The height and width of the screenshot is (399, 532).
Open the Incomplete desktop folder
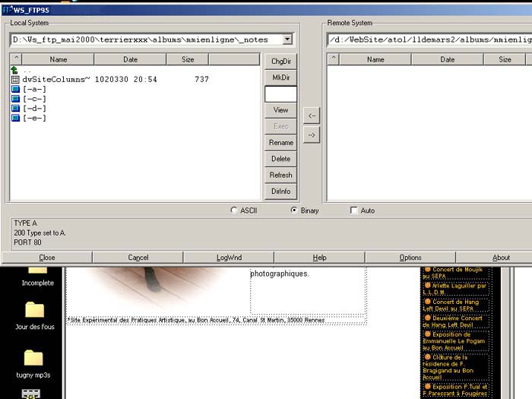[x=37, y=277]
